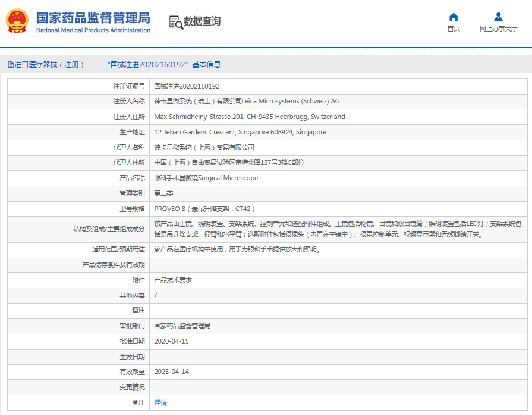Click the 数据查询 header text
The image size is (532, 415).
pyautogui.click(x=202, y=21)
